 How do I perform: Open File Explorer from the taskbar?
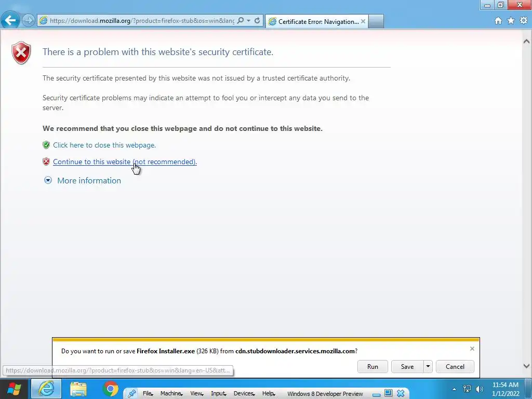pyautogui.click(x=78, y=389)
